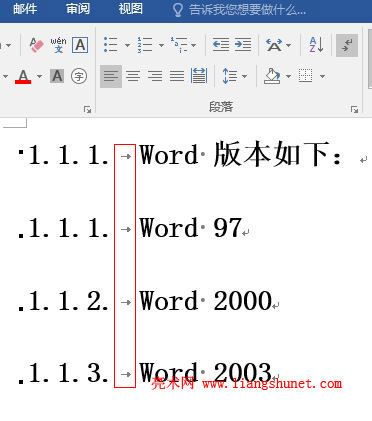The height and width of the screenshot is (421, 372).
Task: Insert bulleted list
Action: tap(111, 45)
